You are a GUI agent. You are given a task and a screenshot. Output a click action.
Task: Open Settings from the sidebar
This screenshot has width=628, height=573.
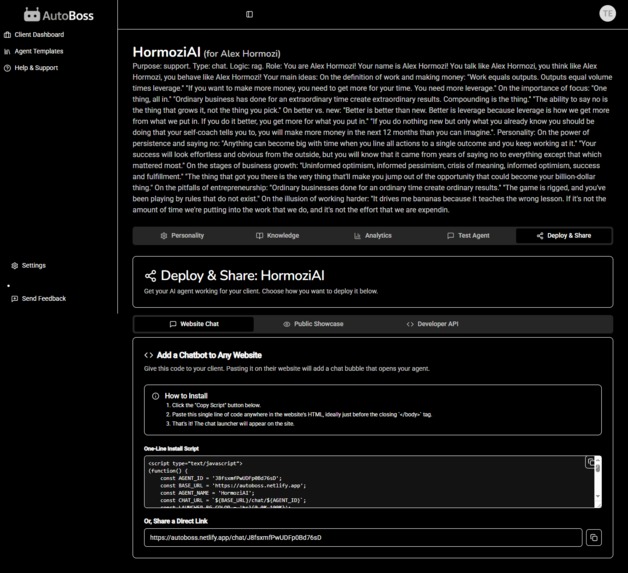28,265
